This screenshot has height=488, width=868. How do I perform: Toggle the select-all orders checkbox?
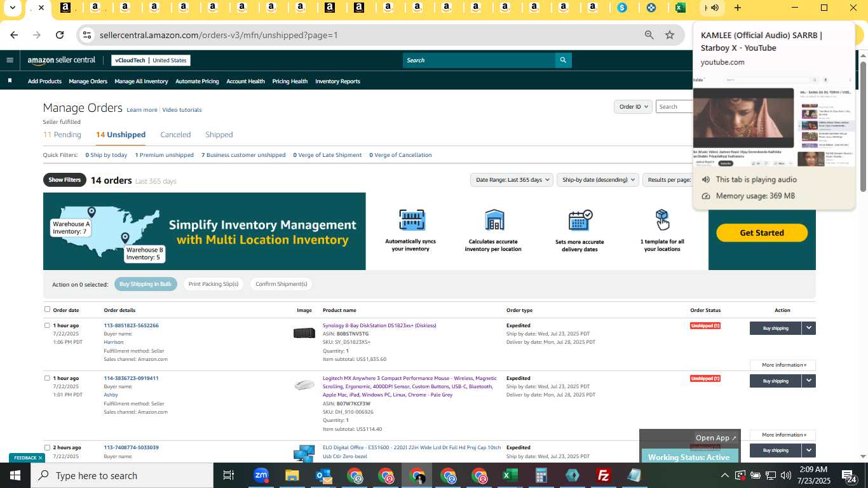(47, 309)
